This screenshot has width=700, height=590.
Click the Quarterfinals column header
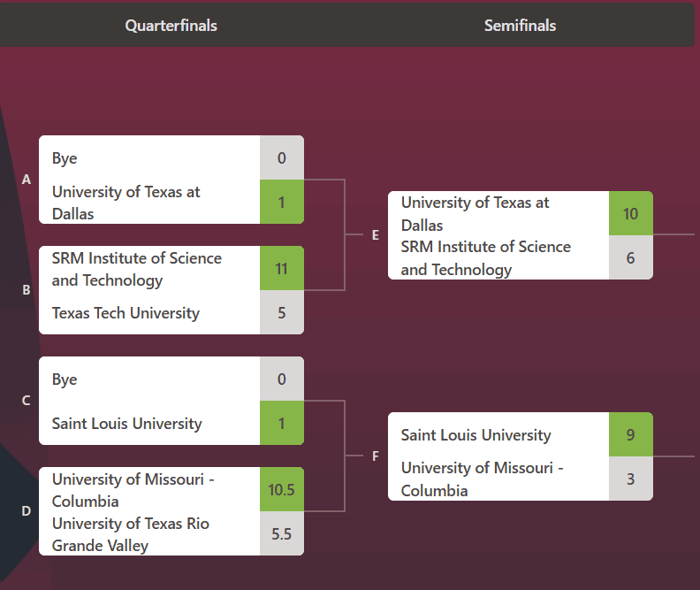click(x=171, y=26)
